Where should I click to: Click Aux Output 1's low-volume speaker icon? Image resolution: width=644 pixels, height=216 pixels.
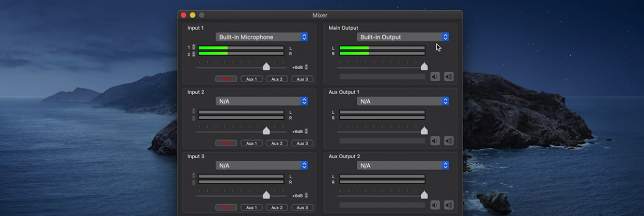[435, 141]
